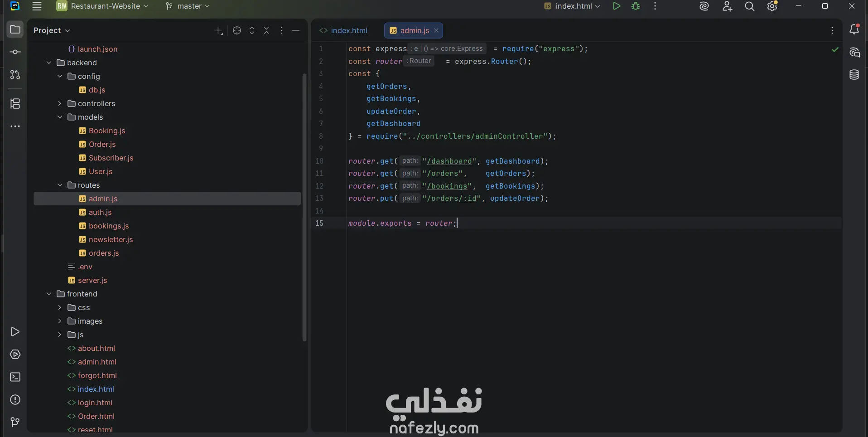This screenshot has width=868, height=437.
Task: Collapse the frontend folder
Action: pos(49,294)
